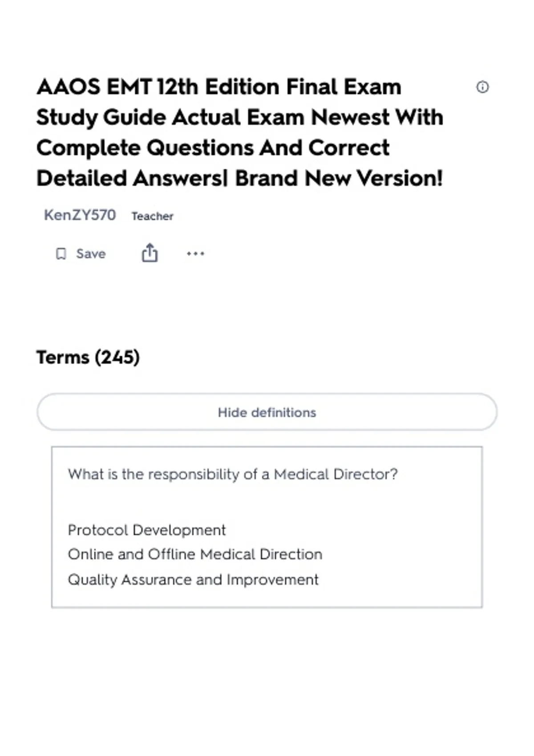Click the '(245)' term count
Image resolution: width=534 pixels, height=756 pixels.
coord(117,357)
